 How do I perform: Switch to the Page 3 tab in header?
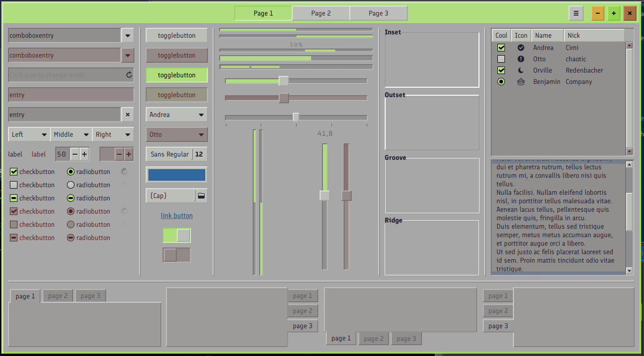click(x=379, y=13)
